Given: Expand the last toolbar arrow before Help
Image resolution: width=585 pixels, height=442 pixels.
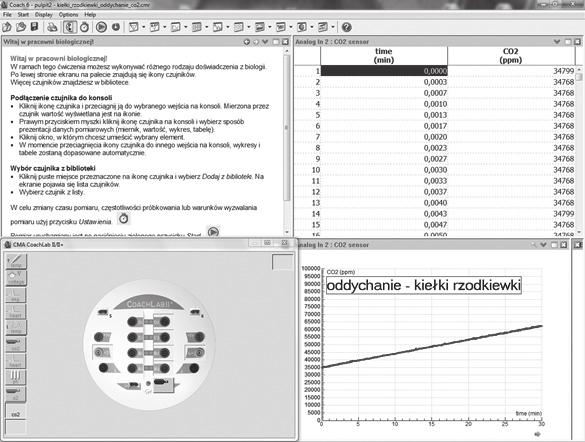Looking at the screenshot, I should coord(333,27).
